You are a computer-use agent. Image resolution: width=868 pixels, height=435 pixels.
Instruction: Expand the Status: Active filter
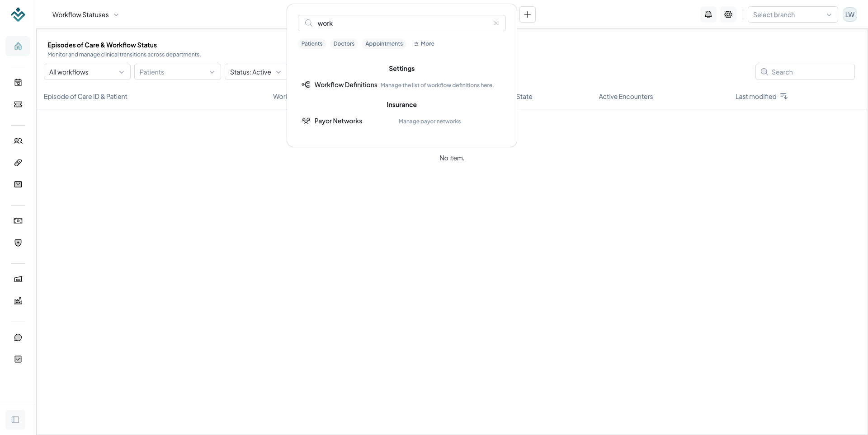point(255,72)
